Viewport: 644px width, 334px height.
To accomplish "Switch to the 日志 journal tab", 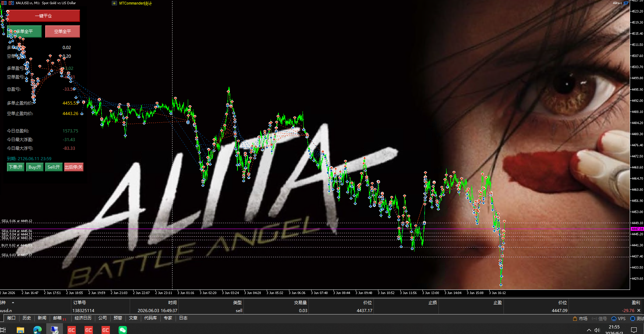I will pos(183,318).
